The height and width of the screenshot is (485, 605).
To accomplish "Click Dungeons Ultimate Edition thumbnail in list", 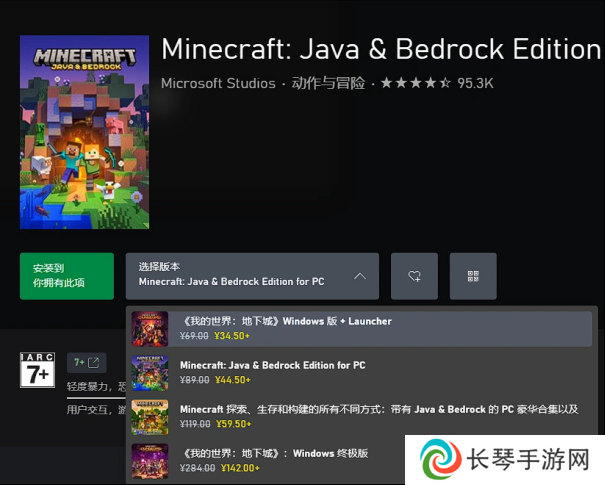I will tap(150, 461).
